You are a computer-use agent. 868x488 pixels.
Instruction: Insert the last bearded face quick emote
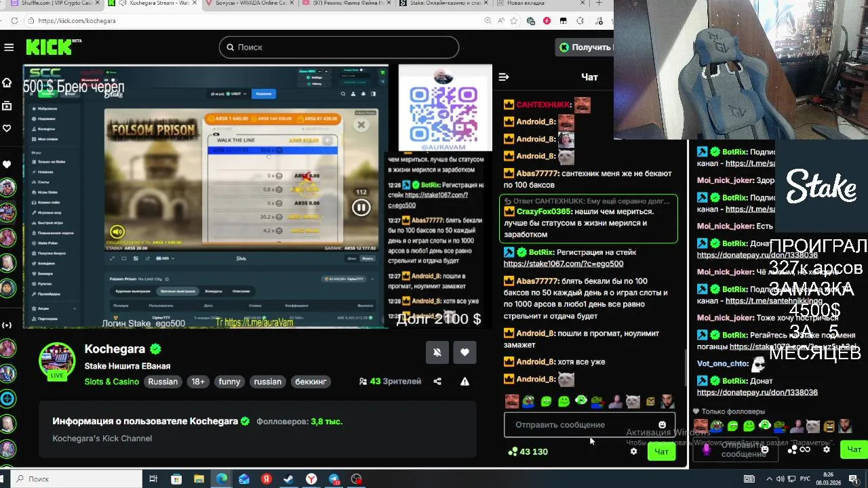point(668,402)
